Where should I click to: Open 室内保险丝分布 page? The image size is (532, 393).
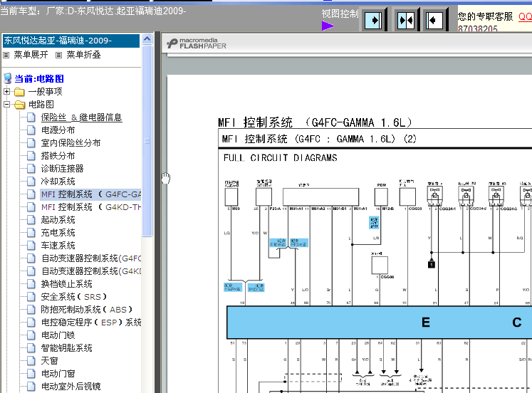point(71,143)
